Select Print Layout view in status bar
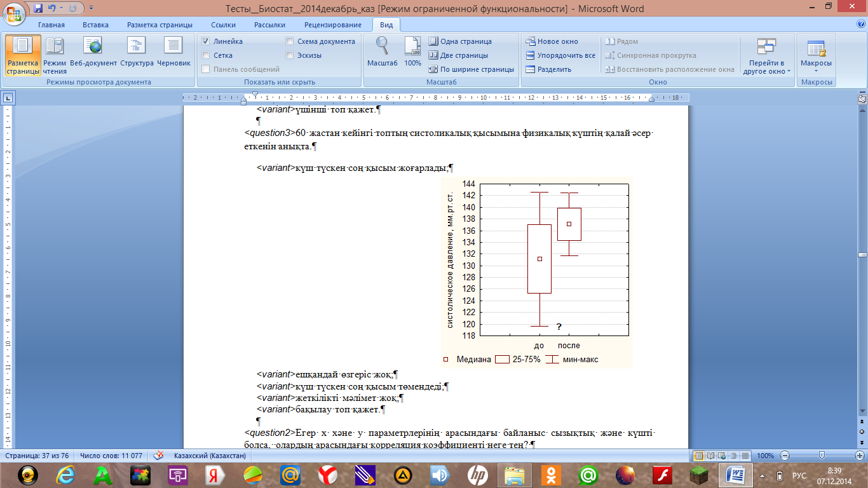 [699, 456]
